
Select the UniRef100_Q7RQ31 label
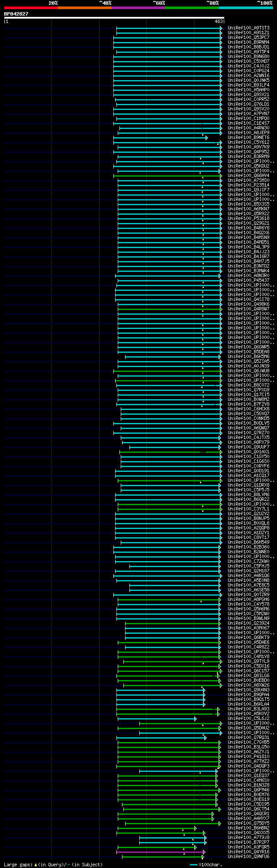pos(248,738)
